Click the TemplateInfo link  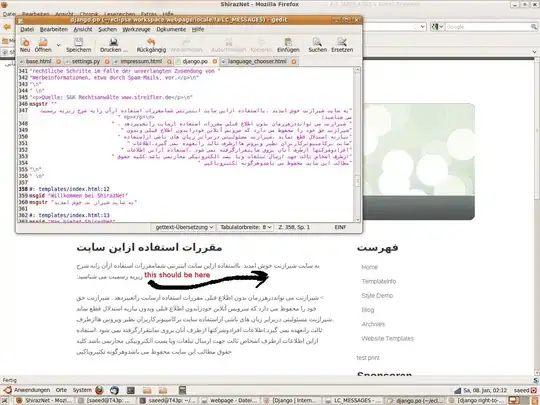click(378, 281)
